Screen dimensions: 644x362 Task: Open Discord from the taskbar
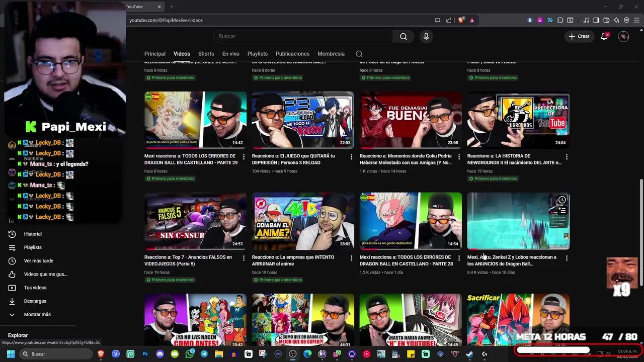pos(160,354)
